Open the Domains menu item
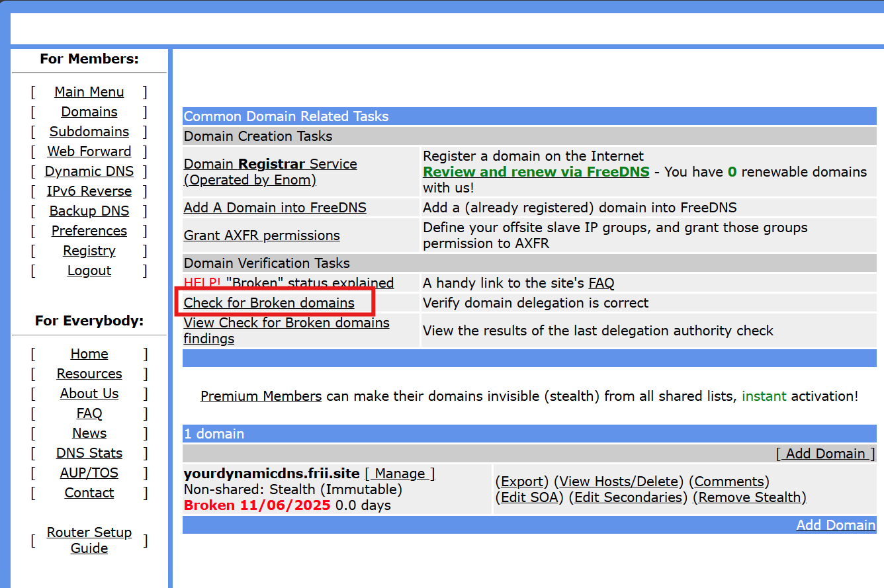884x588 pixels. click(x=89, y=112)
